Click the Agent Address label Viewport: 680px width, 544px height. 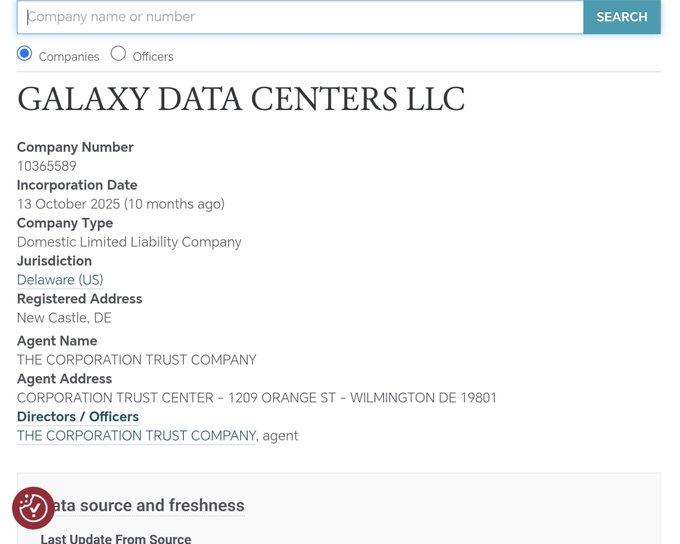point(65,379)
